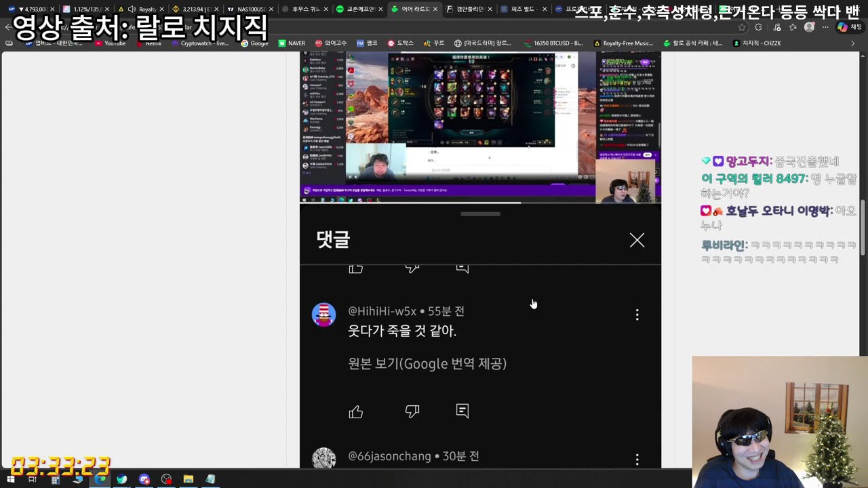Image resolution: width=868 pixels, height=488 pixels.
Task: Open the 쿠르 bookmark
Action: [434, 43]
